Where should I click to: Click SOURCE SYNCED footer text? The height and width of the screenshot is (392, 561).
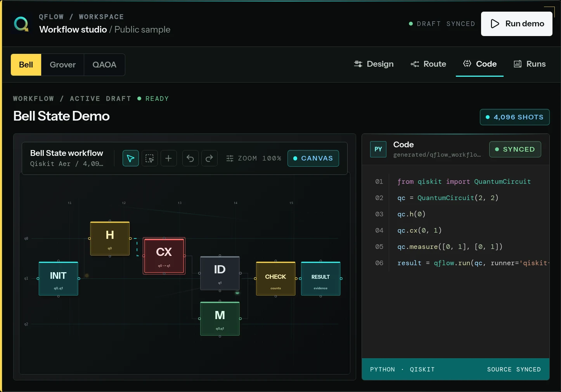point(514,370)
